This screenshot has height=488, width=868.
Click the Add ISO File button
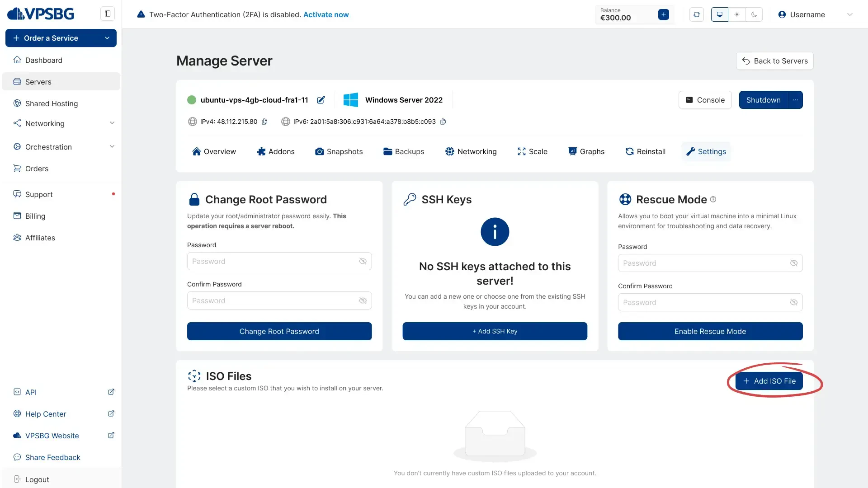point(769,381)
